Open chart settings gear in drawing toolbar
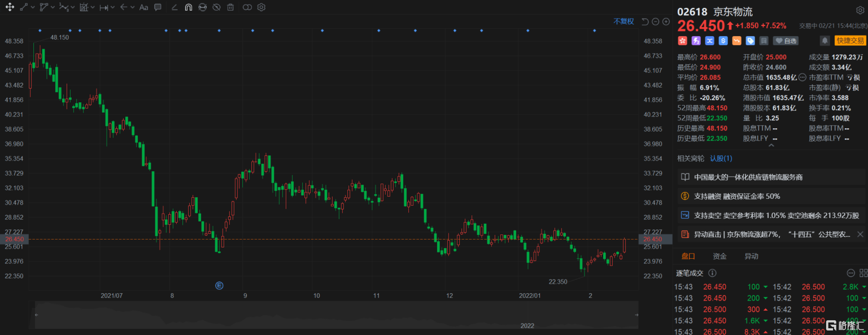 261,7
